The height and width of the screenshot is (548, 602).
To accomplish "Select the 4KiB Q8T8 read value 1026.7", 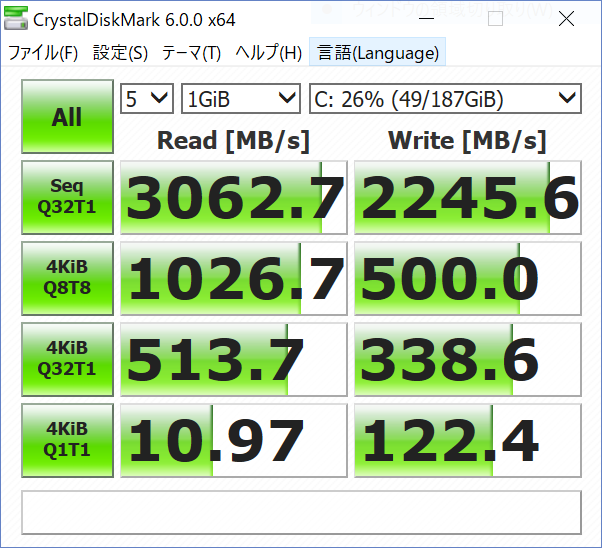I will click(x=233, y=279).
